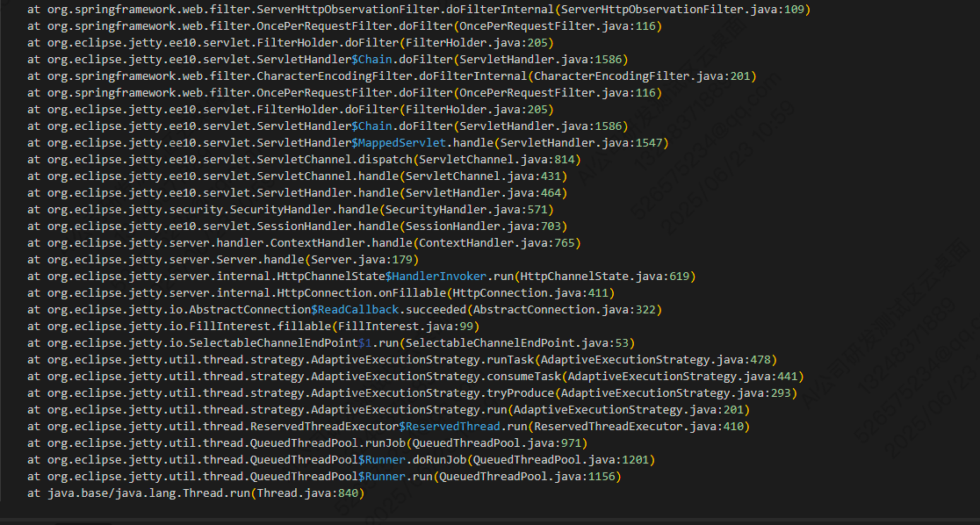The height and width of the screenshot is (525, 980).
Task: Open the CharacterEncodingFilter.java:201 file reference
Action: tap(642, 76)
